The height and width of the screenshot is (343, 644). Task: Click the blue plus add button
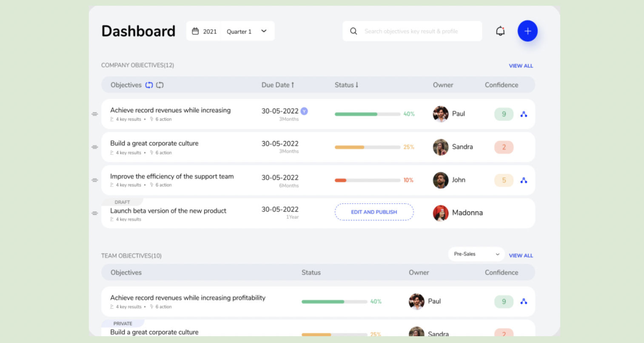[x=527, y=31]
